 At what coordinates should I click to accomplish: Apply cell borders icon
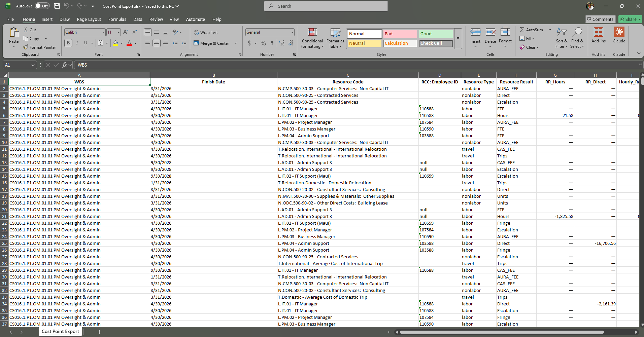[100, 43]
